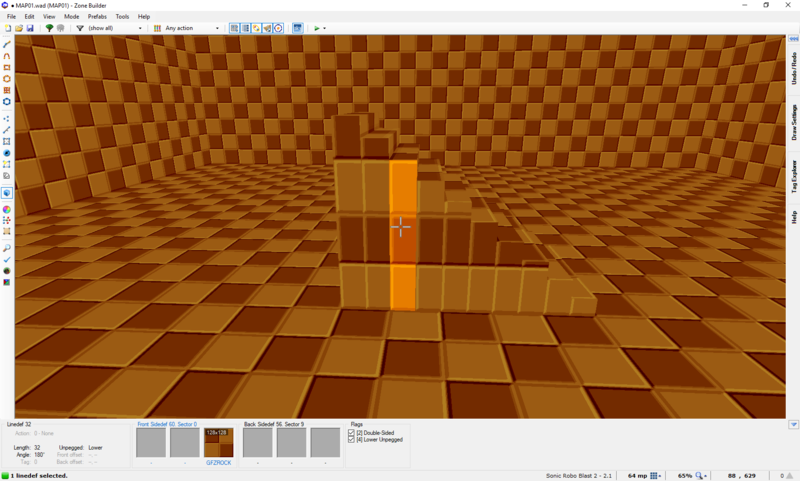Screen dimensions: 800x481
Task: Open the test map play arrow dropdown
Action: pos(324,28)
